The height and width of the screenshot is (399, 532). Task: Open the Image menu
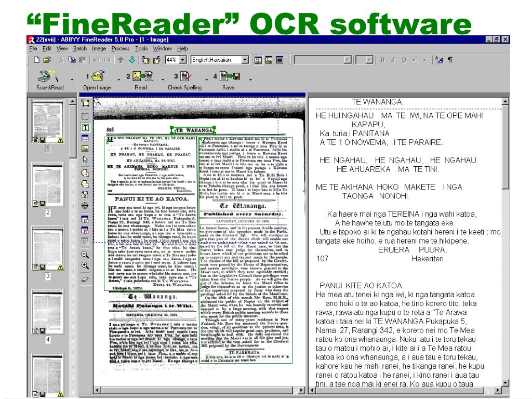tap(99, 48)
